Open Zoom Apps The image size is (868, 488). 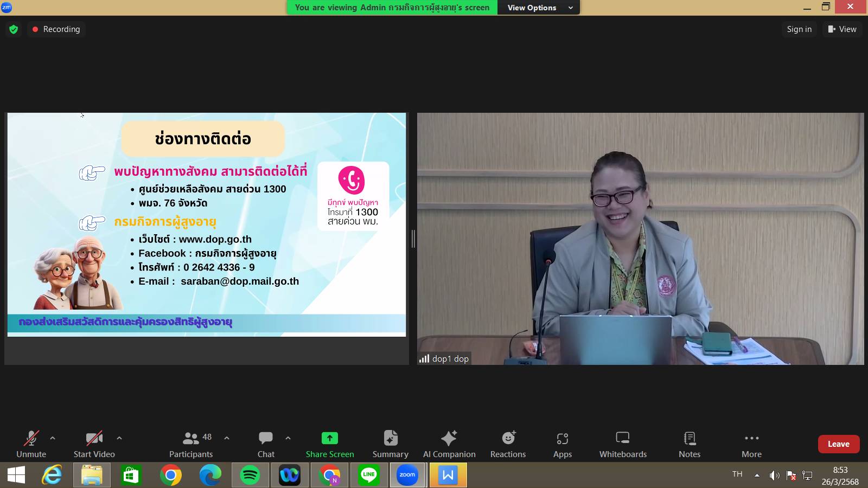tap(563, 444)
